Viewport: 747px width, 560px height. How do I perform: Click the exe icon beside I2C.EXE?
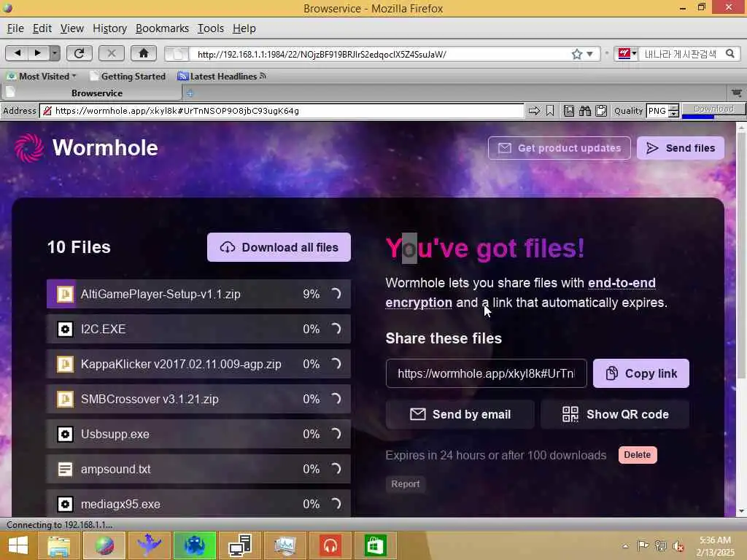65,329
